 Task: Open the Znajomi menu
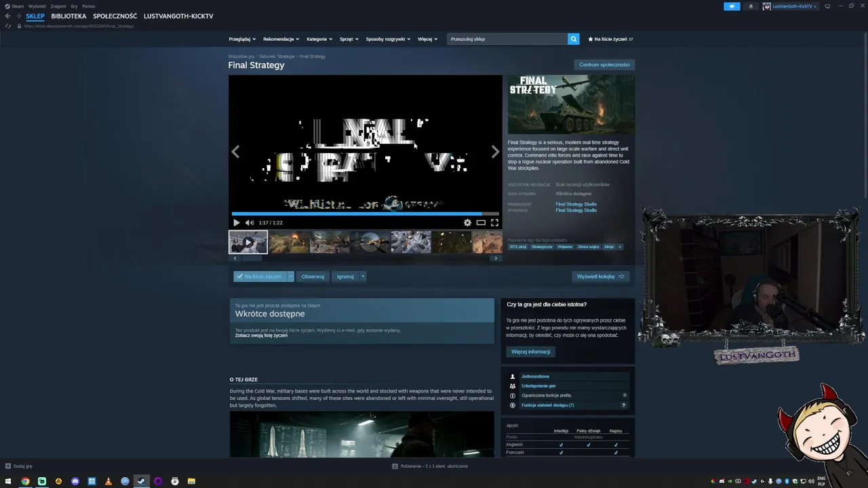point(58,6)
